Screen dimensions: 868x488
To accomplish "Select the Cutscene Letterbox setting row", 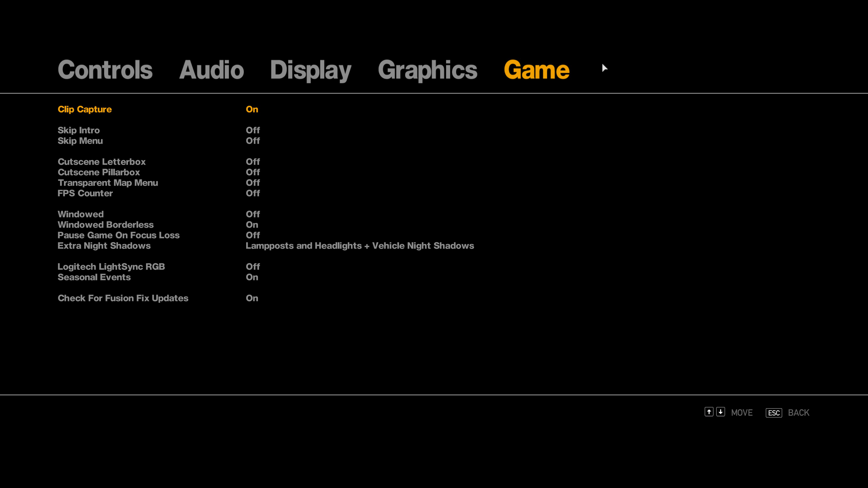I will point(101,162).
